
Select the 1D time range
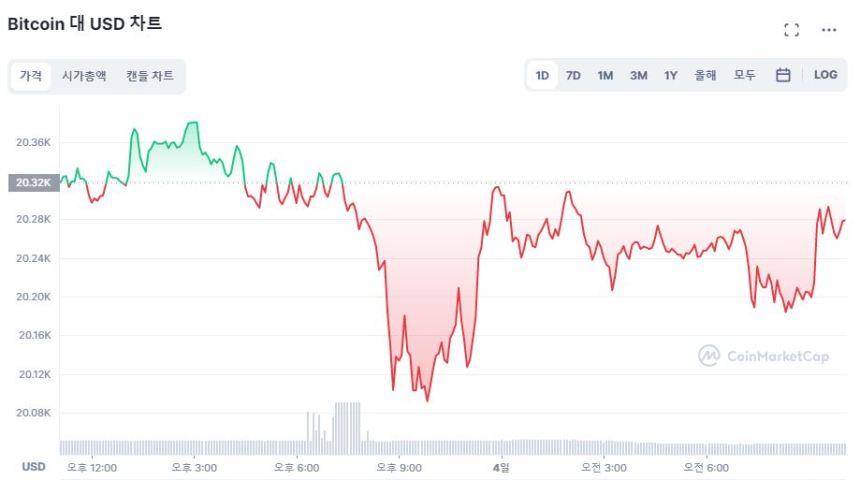[542, 75]
